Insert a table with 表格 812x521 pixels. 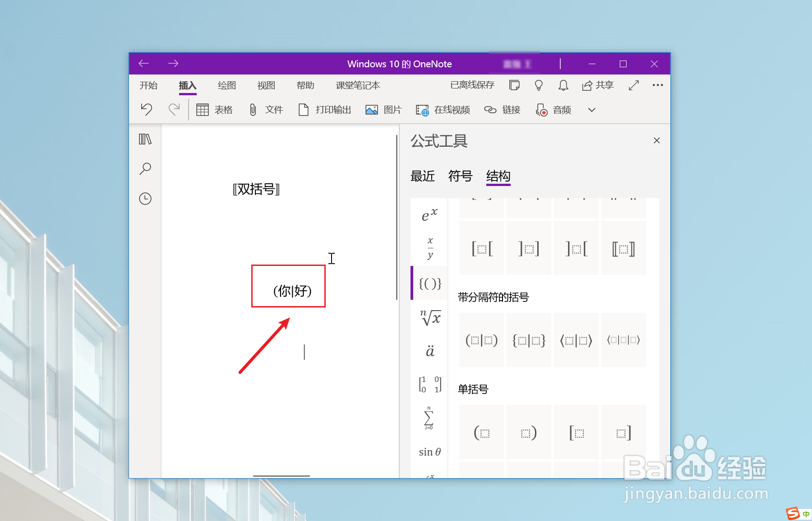(215, 110)
